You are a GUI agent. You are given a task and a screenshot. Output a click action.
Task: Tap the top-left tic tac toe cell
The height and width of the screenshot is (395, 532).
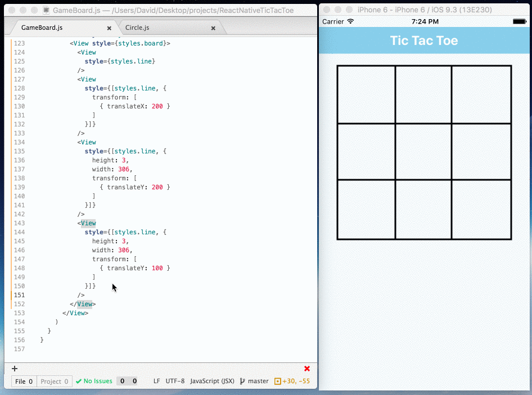(367, 94)
